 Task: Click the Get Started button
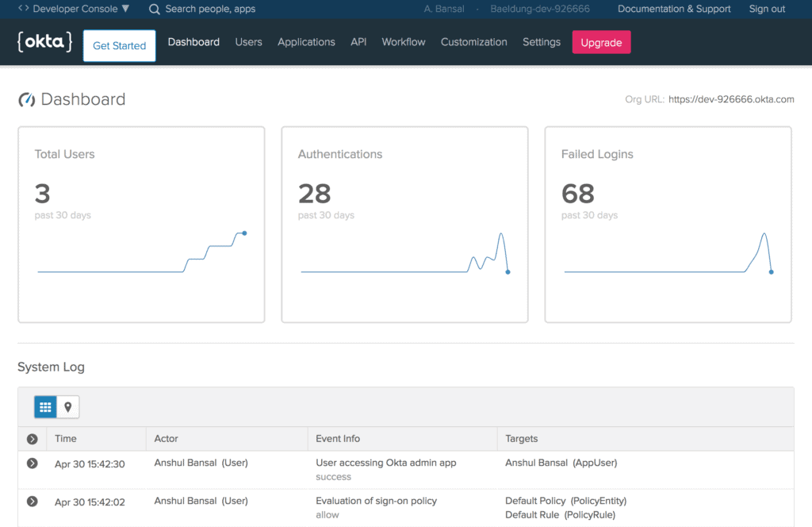click(x=119, y=46)
